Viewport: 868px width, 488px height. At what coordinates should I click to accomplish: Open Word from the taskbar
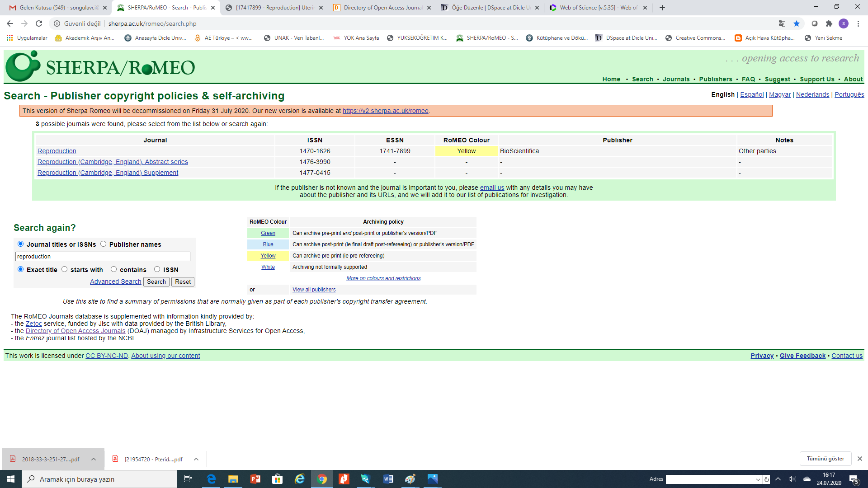[388, 479]
